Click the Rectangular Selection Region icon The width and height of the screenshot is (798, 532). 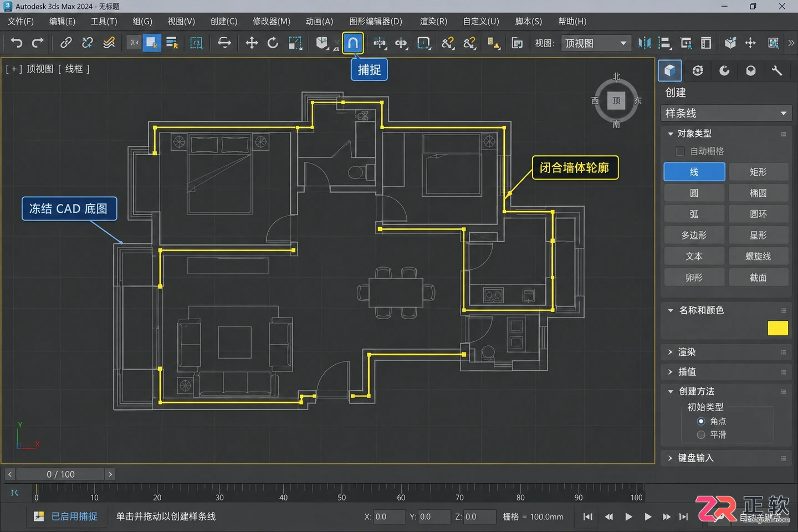pos(196,43)
